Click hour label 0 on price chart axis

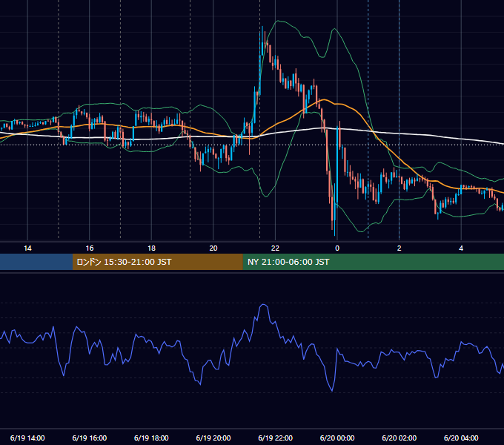click(x=337, y=248)
